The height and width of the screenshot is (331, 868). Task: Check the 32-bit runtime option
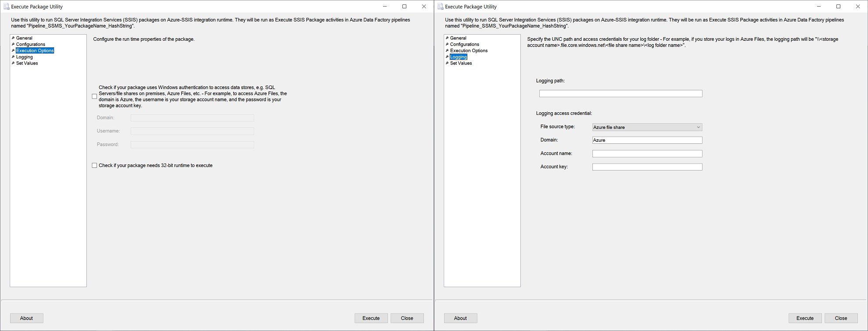pyautogui.click(x=94, y=165)
